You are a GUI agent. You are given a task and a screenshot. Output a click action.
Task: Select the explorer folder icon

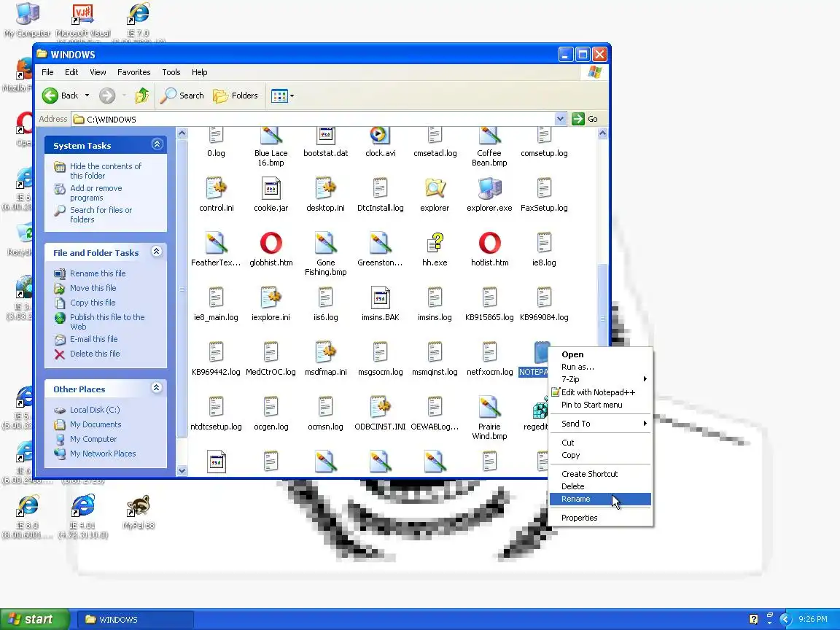click(435, 188)
